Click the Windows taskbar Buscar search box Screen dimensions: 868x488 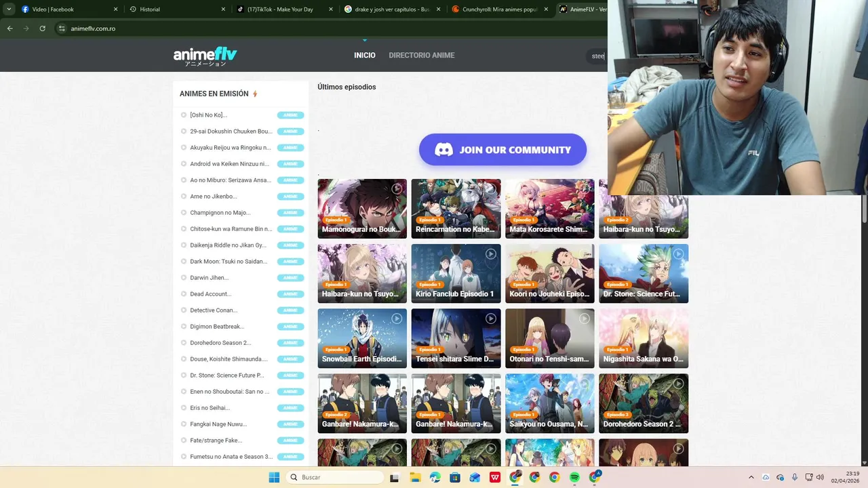point(334,477)
